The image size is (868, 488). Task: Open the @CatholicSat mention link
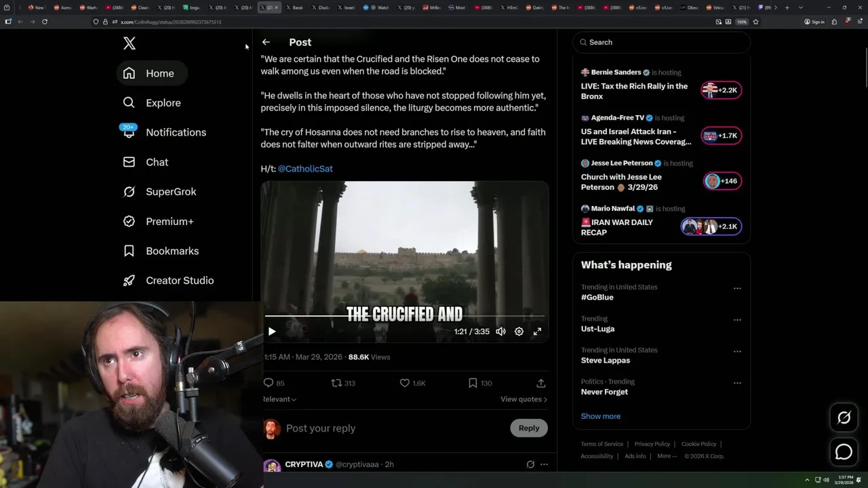point(305,169)
